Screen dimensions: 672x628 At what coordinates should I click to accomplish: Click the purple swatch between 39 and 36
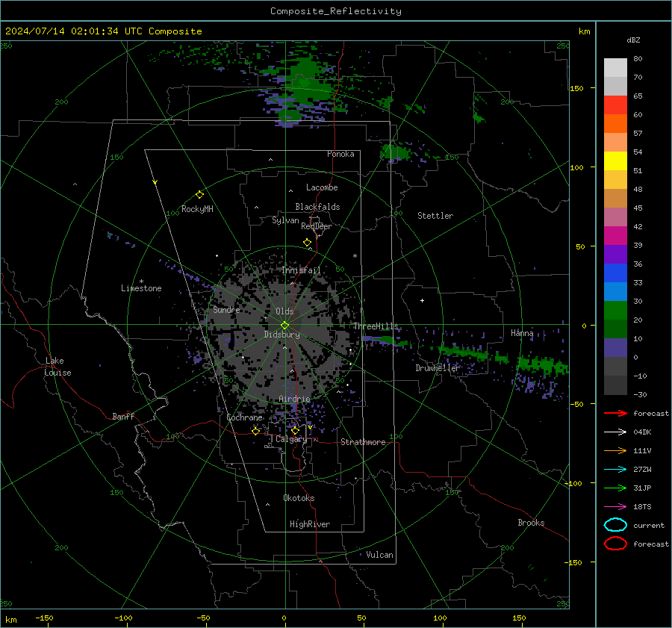pyautogui.click(x=615, y=254)
